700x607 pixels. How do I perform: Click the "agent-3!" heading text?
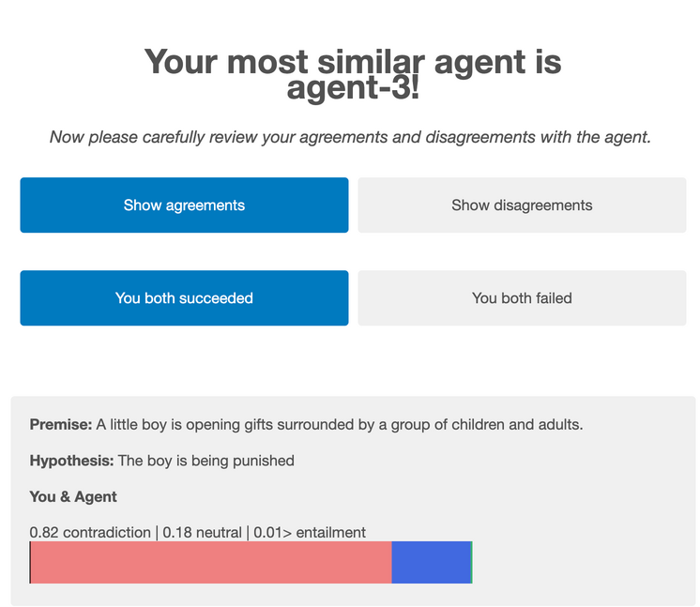pyautogui.click(x=353, y=88)
